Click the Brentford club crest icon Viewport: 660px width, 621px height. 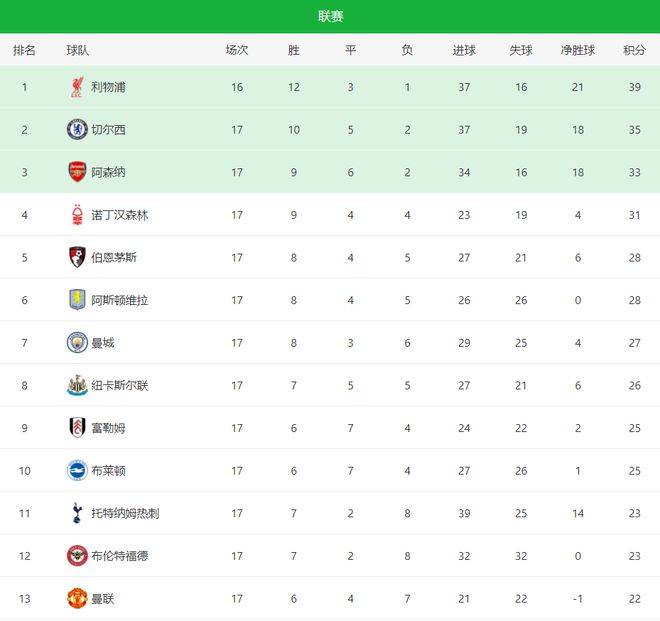(77, 556)
